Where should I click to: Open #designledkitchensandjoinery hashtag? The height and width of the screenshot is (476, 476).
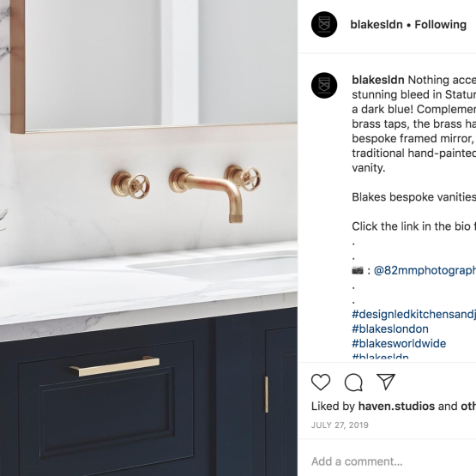click(x=413, y=314)
